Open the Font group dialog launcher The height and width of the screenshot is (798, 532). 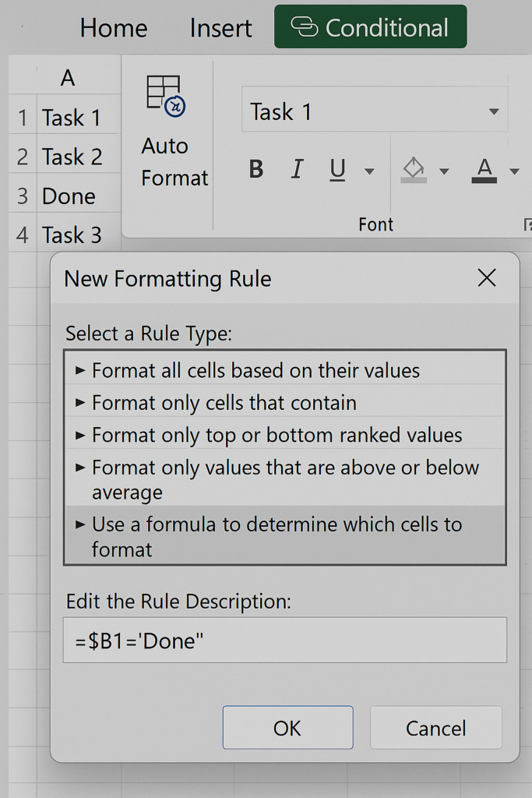pyautogui.click(x=527, y=225)
